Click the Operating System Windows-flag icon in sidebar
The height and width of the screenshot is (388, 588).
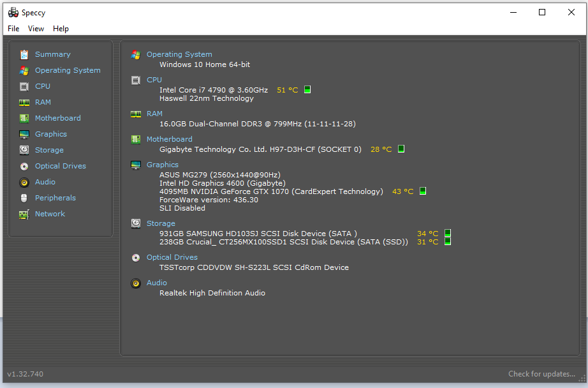24,71
